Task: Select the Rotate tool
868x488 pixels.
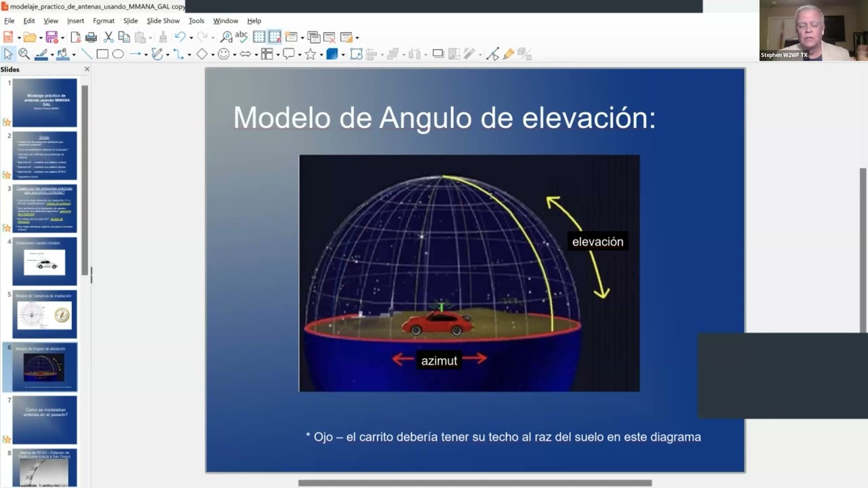Action: (x=356, y=54)
